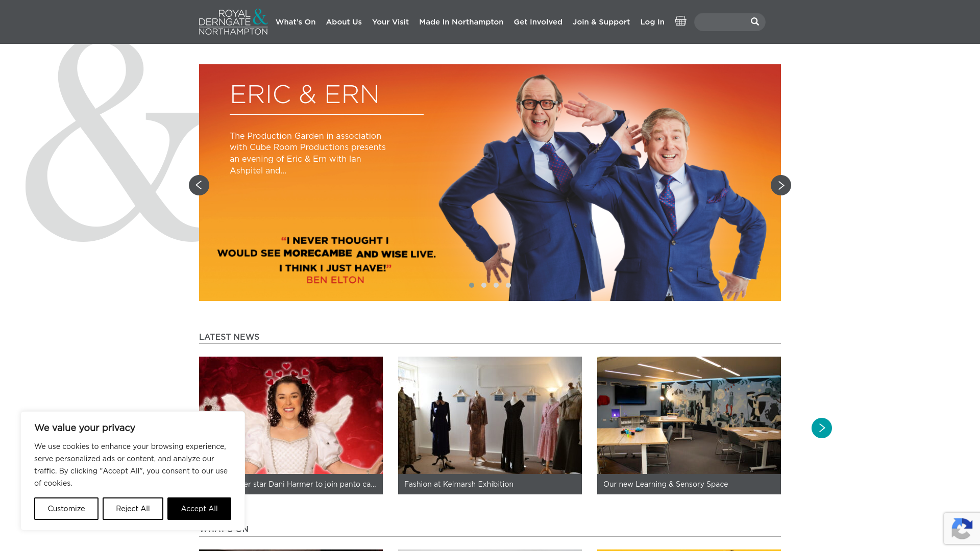The width and height of the screenshot is (980, 551).
Task: Click the reCAPTCHA badge
Action: point(962,529)
